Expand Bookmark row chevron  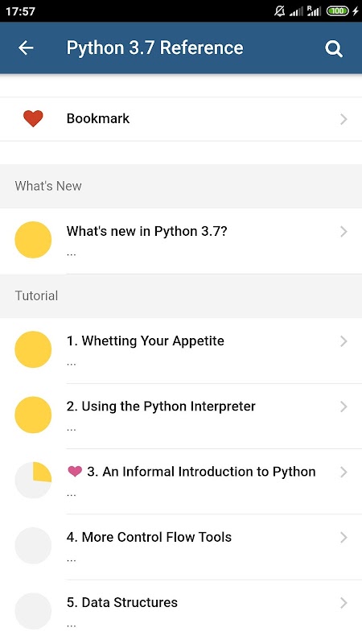(344, 119)
